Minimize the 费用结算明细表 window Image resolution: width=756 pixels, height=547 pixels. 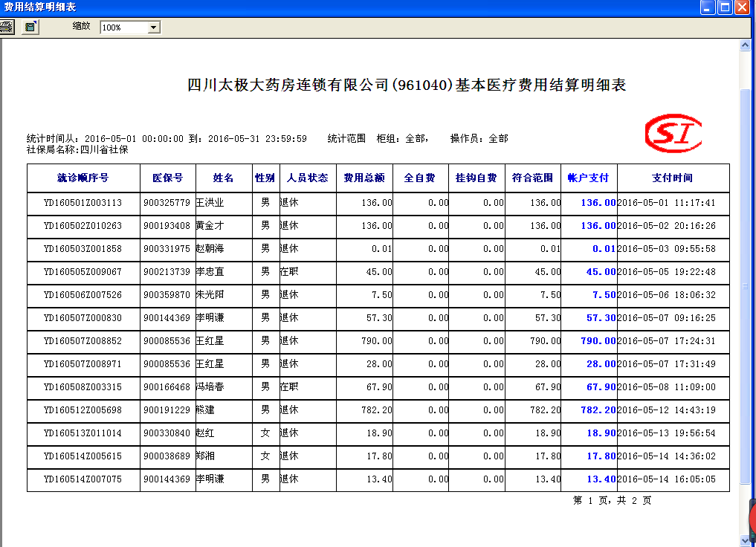pyautogui.click(x=707, y=7)
